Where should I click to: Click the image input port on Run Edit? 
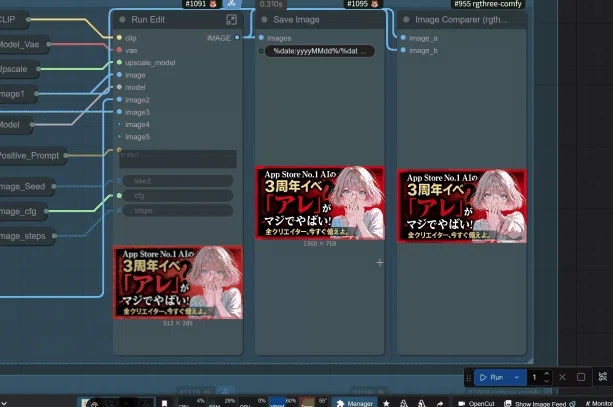click(119, 75)
